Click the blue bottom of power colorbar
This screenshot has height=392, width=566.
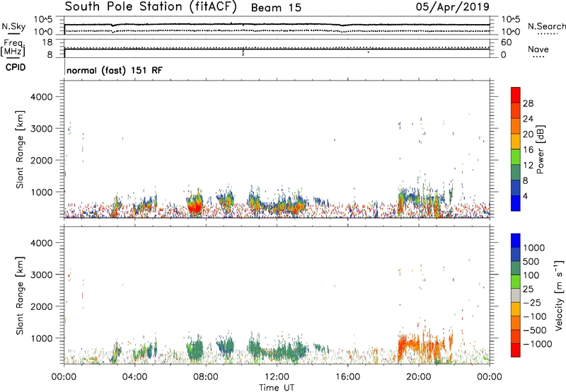516,203
